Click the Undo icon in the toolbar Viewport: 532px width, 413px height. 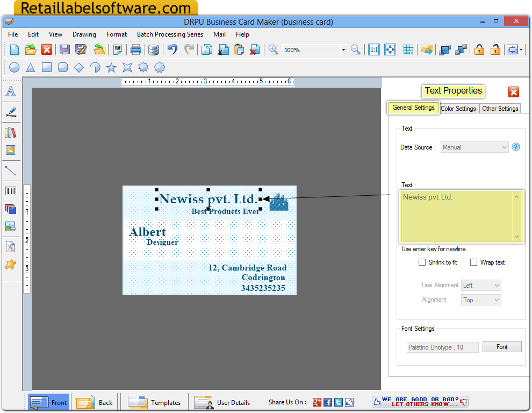pyautogui.click(x=172, y=49)
